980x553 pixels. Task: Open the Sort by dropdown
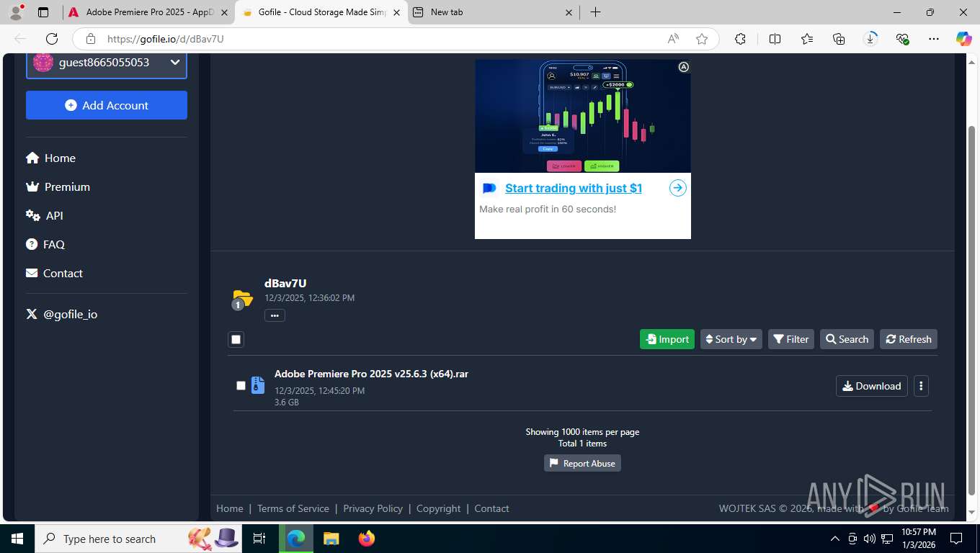731,339
